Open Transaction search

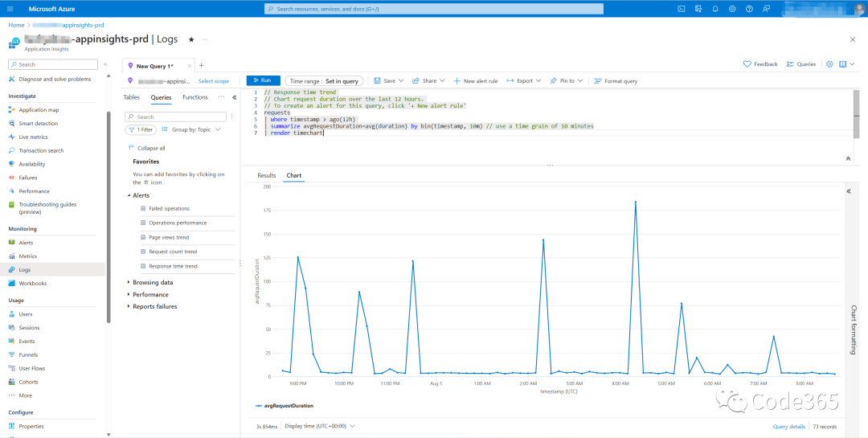[41, 150]
